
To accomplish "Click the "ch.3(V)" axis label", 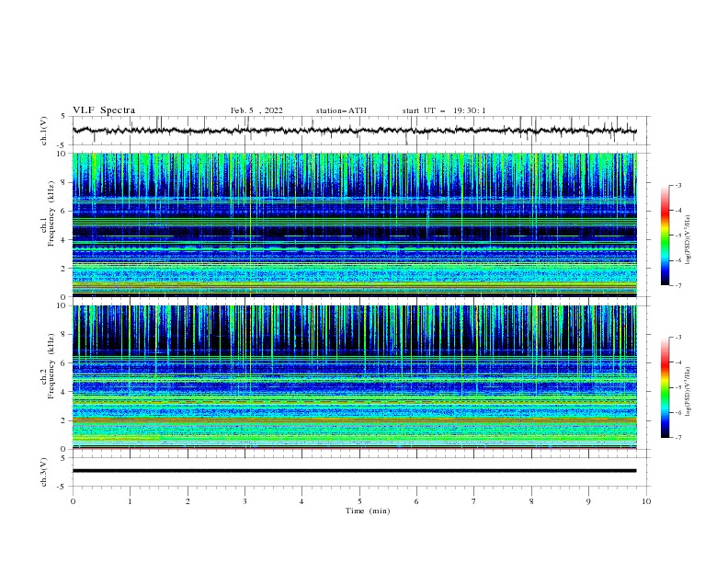I will click(44, 472).
